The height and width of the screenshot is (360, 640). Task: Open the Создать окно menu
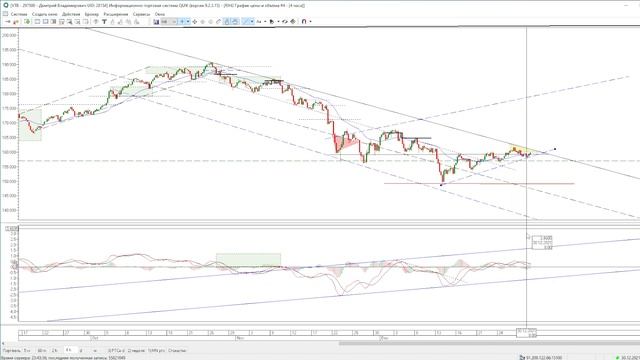click(x=44, y=14)
